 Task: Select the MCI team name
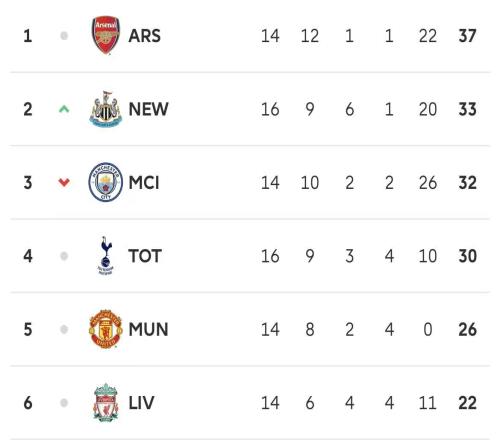144,183
